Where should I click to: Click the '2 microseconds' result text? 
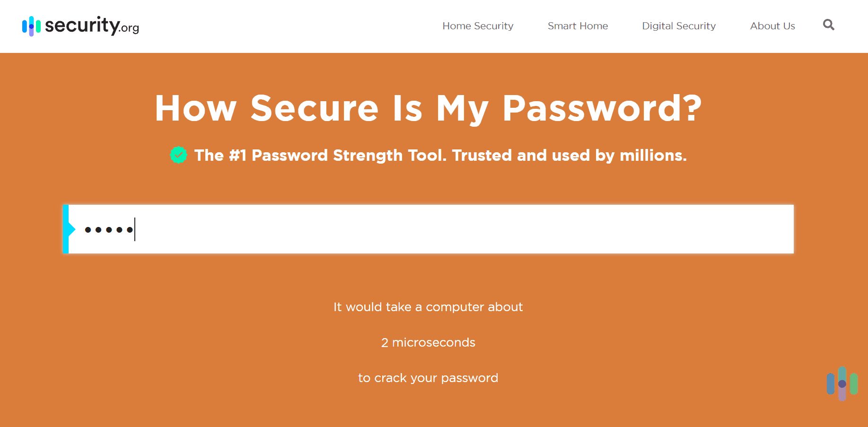tap(428, 342)
